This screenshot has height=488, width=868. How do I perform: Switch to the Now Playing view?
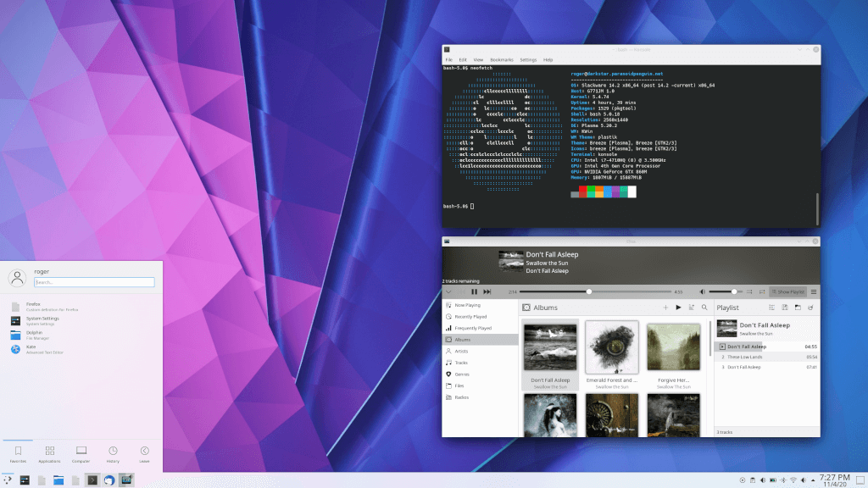pos(468,305)
